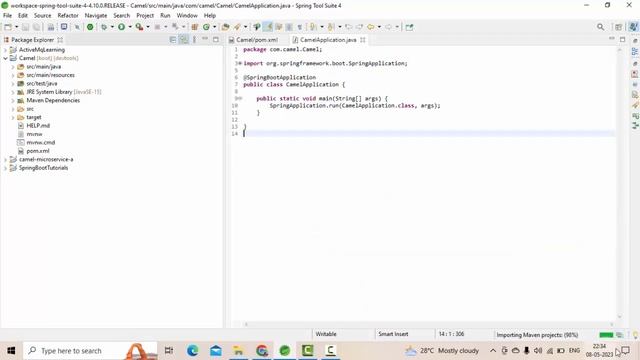
Task: Open the Source menu
Action: pos(42,16)
